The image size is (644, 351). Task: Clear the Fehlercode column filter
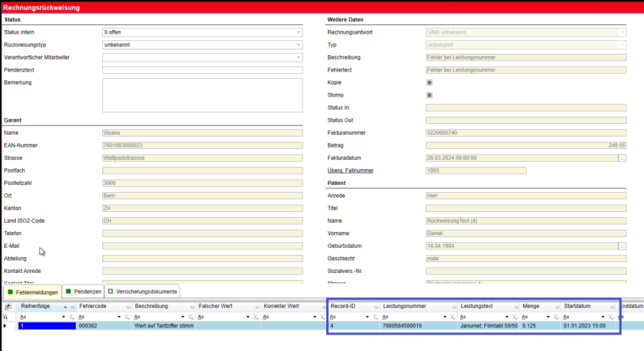tap(127, 316)
